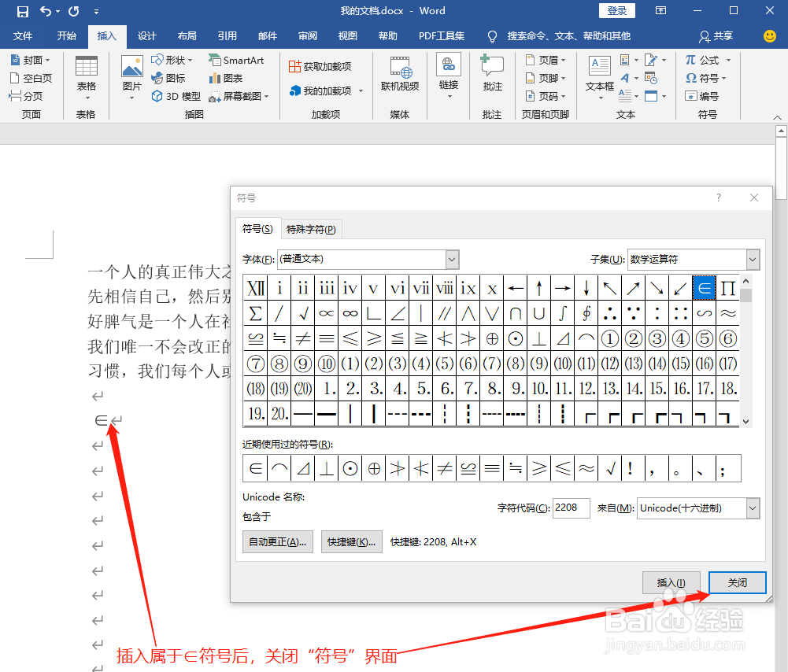
Task: Click Get Add-ins (获取加载项)
Action: [320, 66]
